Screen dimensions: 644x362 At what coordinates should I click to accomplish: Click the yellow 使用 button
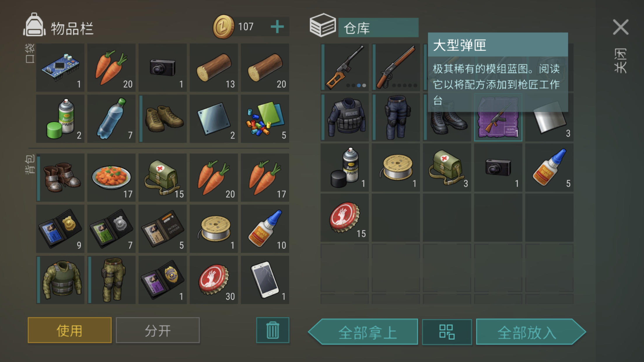(70, 330)
